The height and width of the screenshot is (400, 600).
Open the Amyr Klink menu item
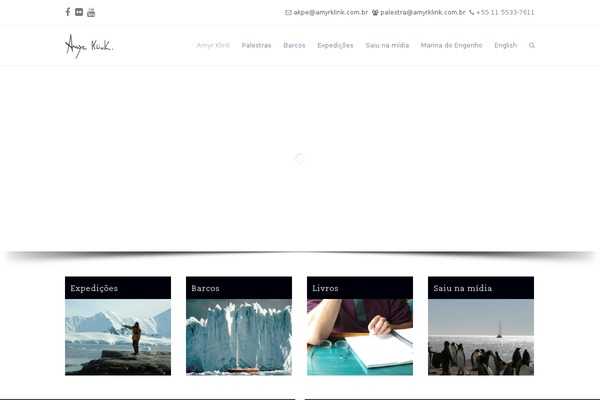pos(212,46)
